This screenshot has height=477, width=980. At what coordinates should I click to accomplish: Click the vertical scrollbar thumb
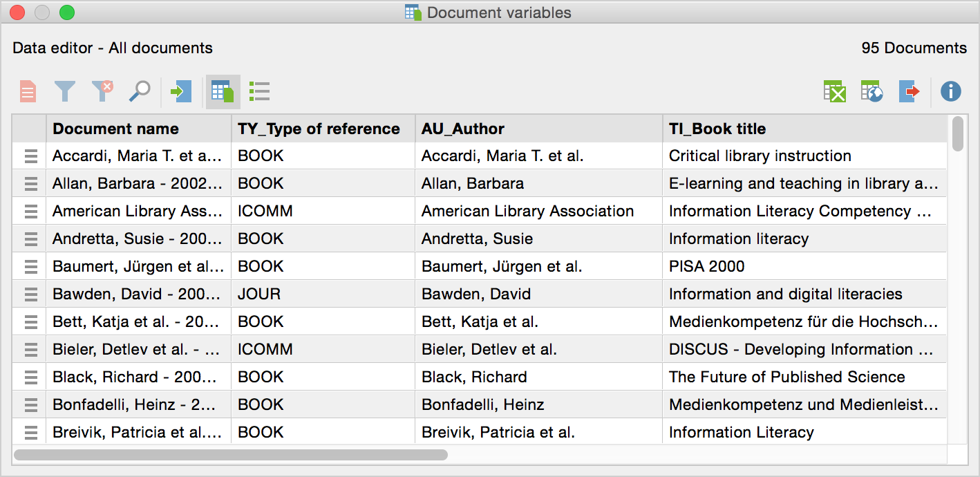point(957,134)
